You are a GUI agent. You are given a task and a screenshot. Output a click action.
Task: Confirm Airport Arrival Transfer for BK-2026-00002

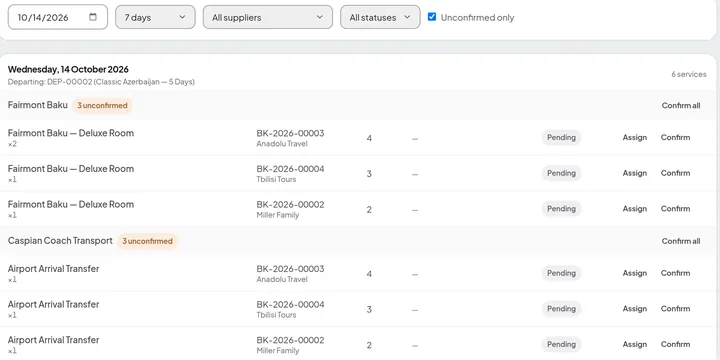675,344
